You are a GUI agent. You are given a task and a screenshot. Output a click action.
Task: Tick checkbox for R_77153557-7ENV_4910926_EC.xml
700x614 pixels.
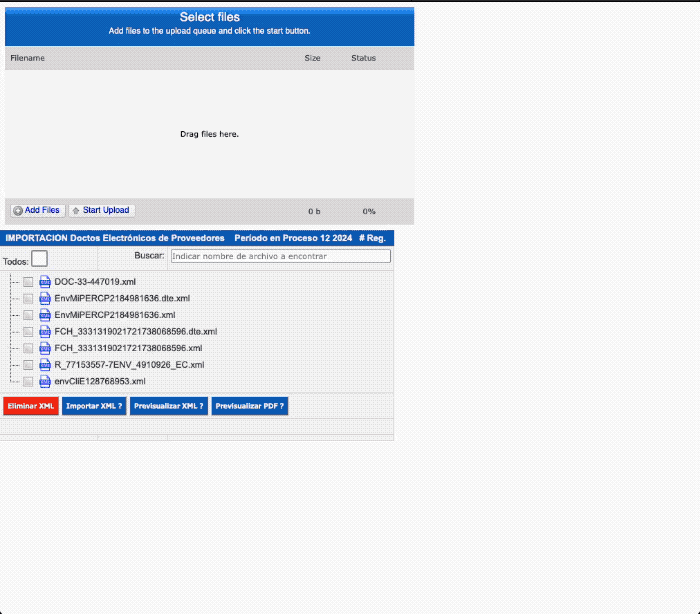click(28, 365)
